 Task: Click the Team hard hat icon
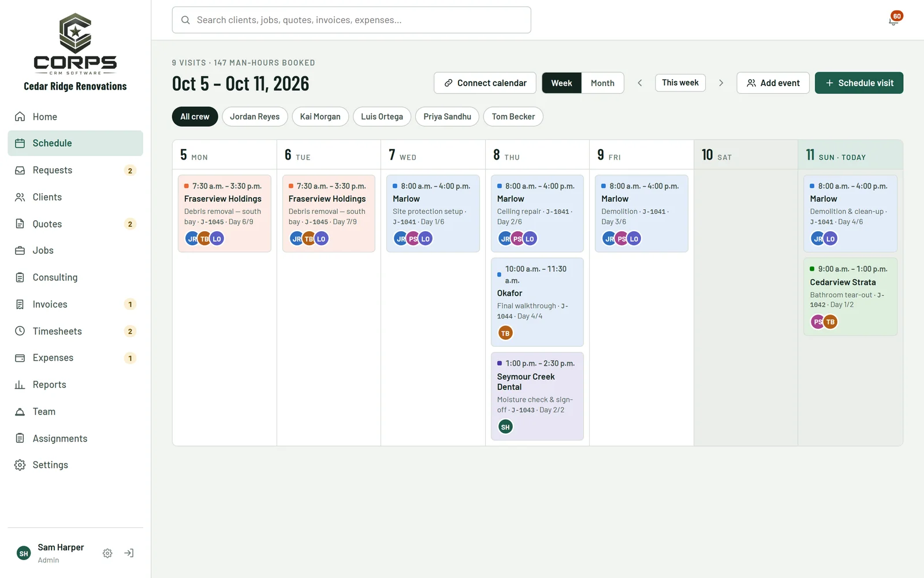click(20, 412)
